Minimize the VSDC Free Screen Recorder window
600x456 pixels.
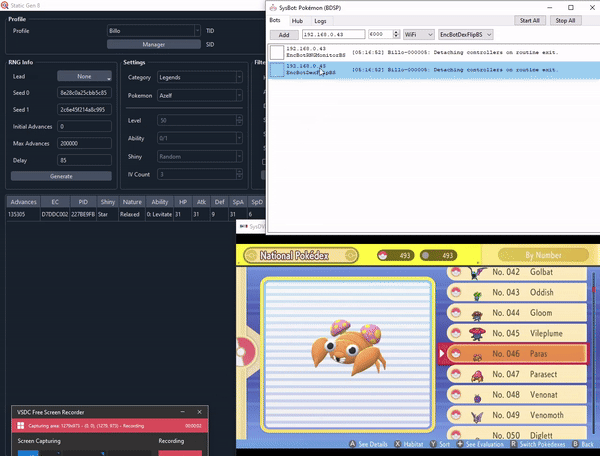click(183, 412)
